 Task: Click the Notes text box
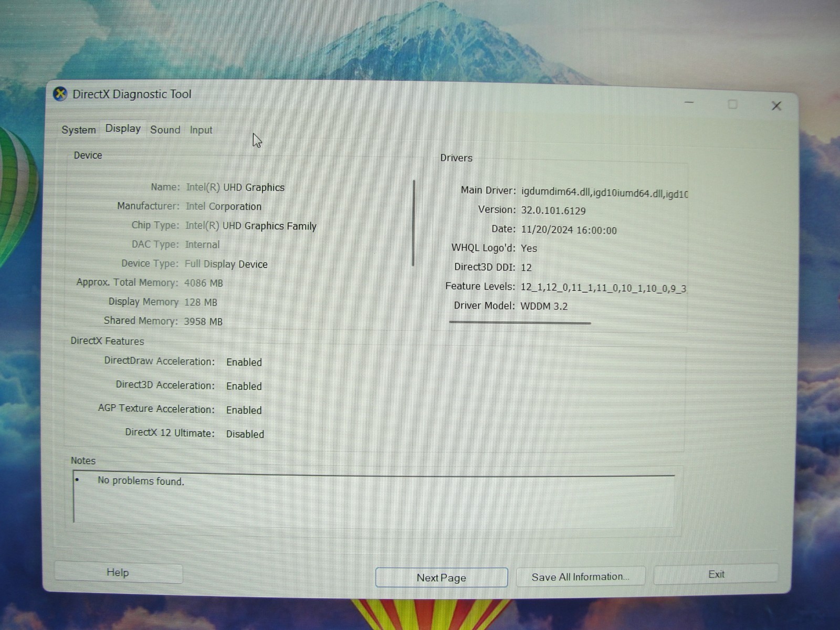coord(374,499)
